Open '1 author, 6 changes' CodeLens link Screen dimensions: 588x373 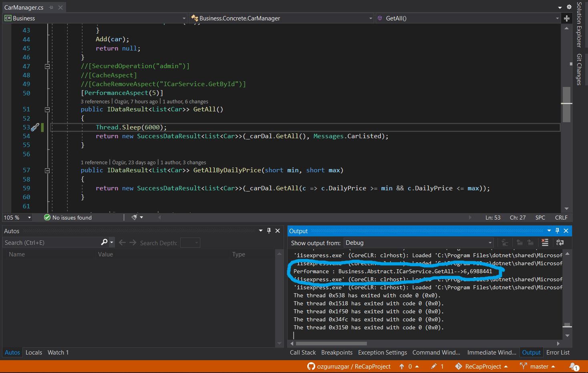coord(185,102)
